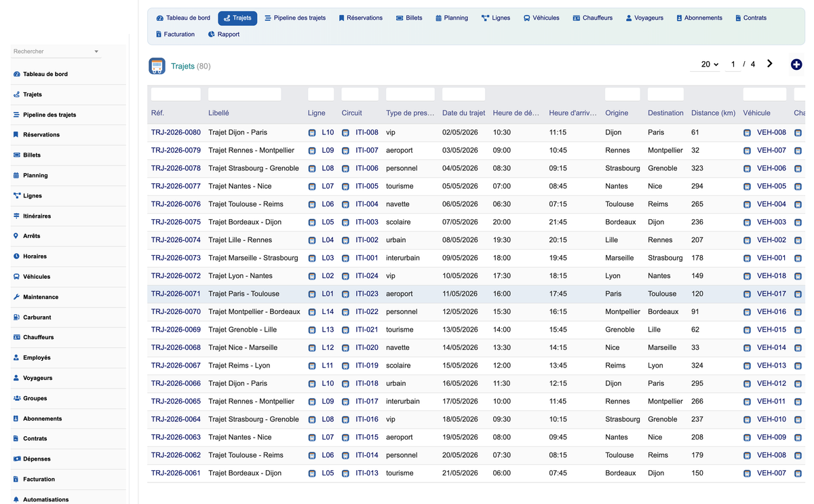The image size is (814, 504).
Task: Click the Trajets bus module icon beside the title
Action: (157, 66)
